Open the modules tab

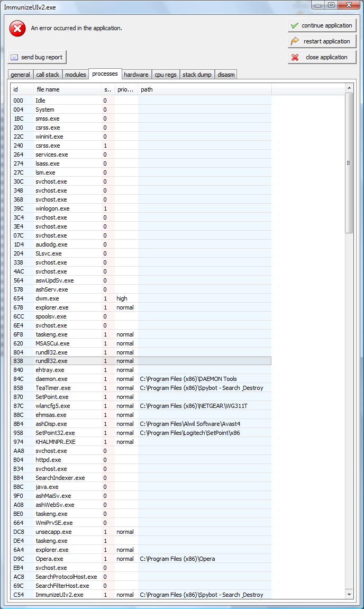point(75,75)
